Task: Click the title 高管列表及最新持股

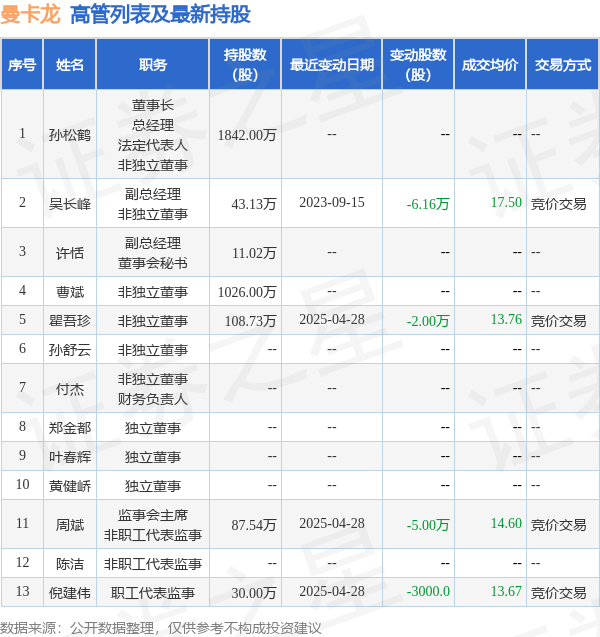Action: tap(160, 15)
